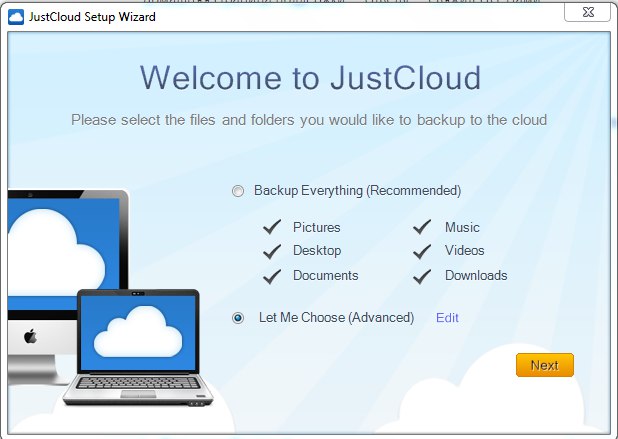The width and height of the screenshot is (618, 439).
Task: Select the Let Me Choose (Advanced) option
Action: click(x=238, y=318)
